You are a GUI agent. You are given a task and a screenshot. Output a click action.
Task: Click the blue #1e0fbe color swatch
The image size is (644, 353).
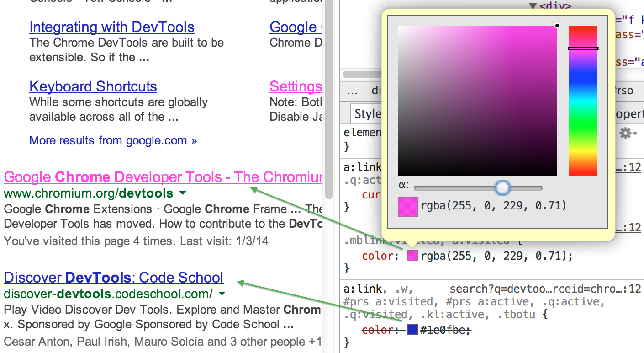[413, 329]
